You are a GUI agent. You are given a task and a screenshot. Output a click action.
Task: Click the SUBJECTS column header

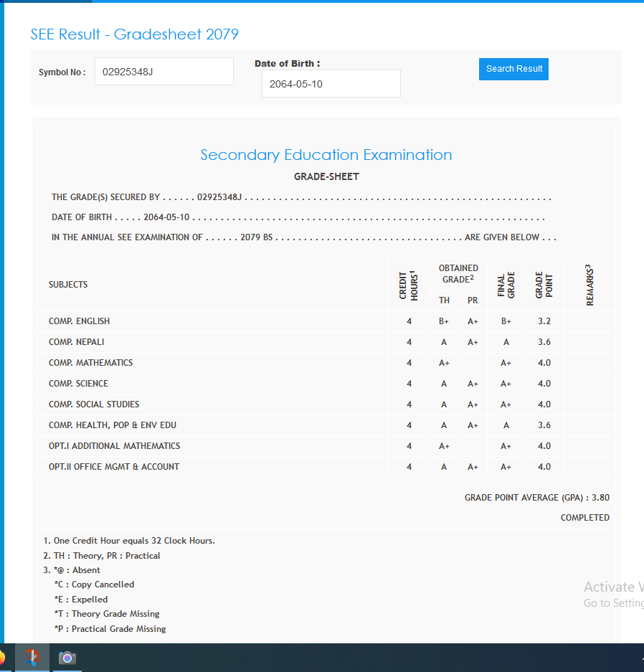pos(68,285)
